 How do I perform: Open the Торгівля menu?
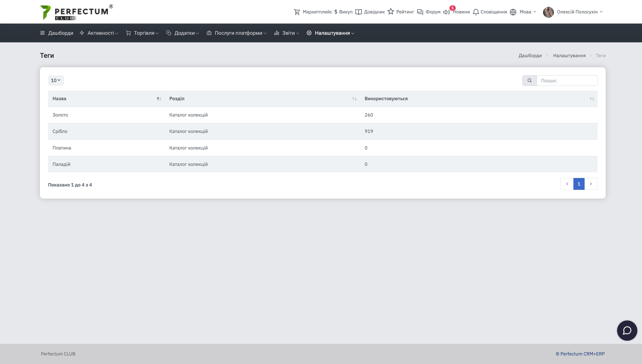144,33
